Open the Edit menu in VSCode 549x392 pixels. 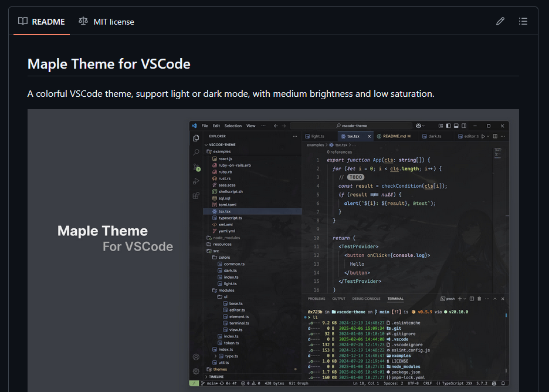coord(216,126)
